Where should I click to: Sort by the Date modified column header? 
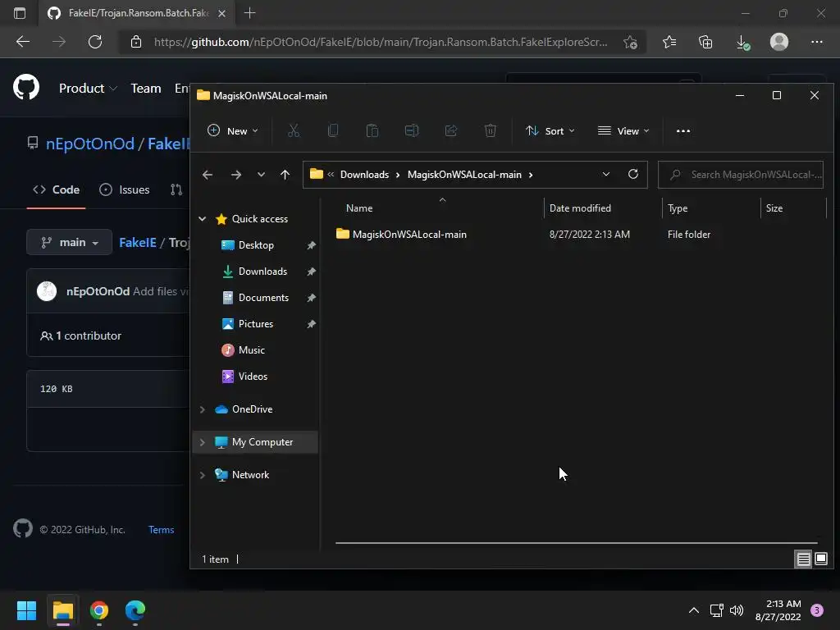[x=603, y=208]
